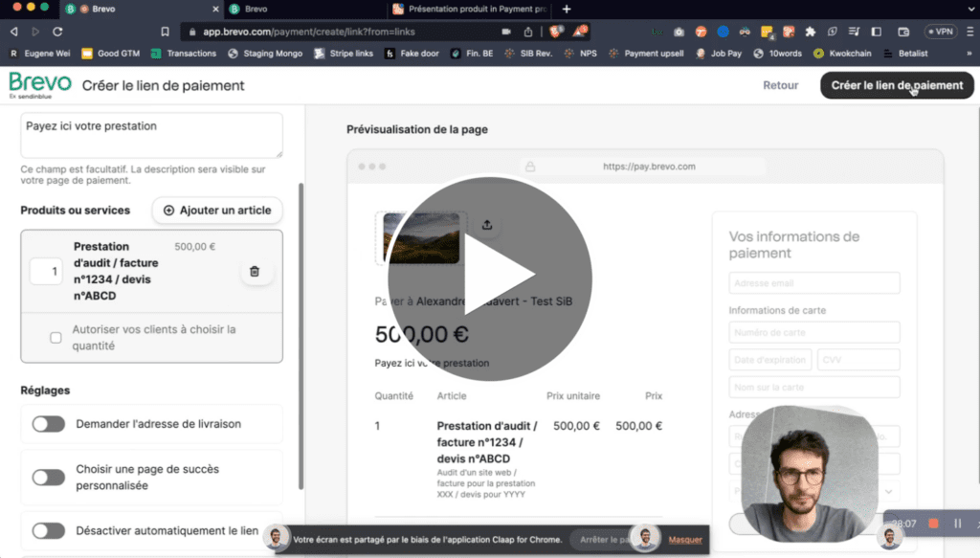Open the VPN toolbar button
The height and width of the screenshot is (558, 980).
tap(939, 30)
